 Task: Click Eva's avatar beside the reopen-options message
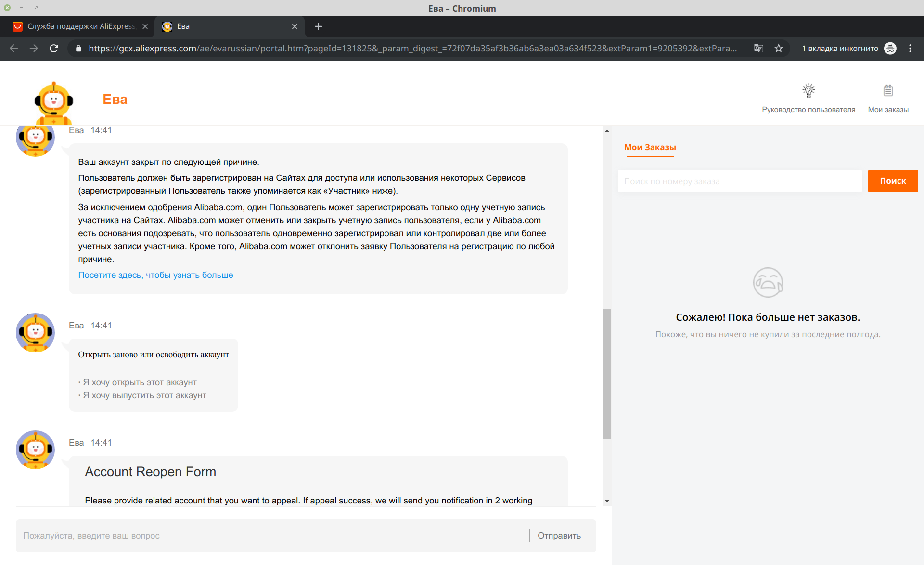tap(35, 333)
